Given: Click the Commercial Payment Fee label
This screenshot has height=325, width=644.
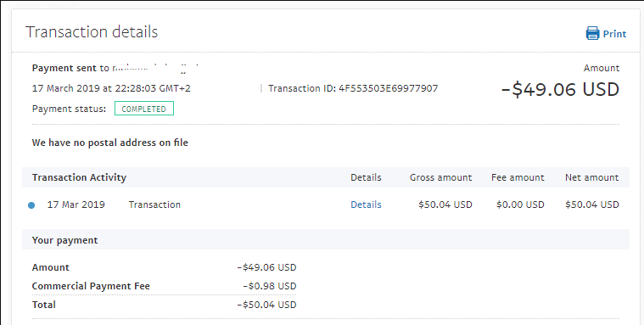Looking at the screenshot, I should 91,286.
